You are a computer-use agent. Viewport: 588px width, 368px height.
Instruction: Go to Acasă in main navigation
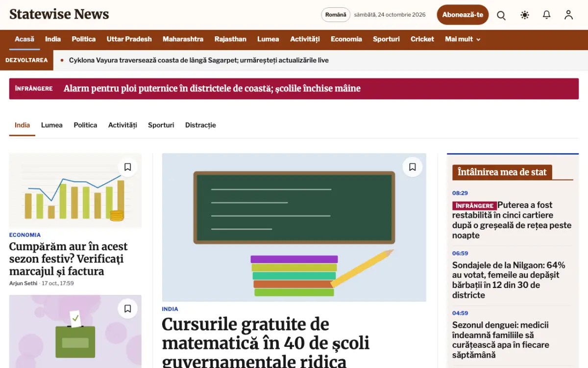pos(24,39)
